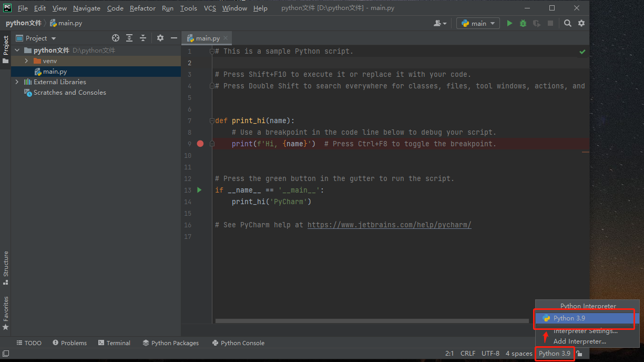The height and width of the screenshot is (362, 644).
Task: Click 4 spaces indent setting
Action: (519, 354)
